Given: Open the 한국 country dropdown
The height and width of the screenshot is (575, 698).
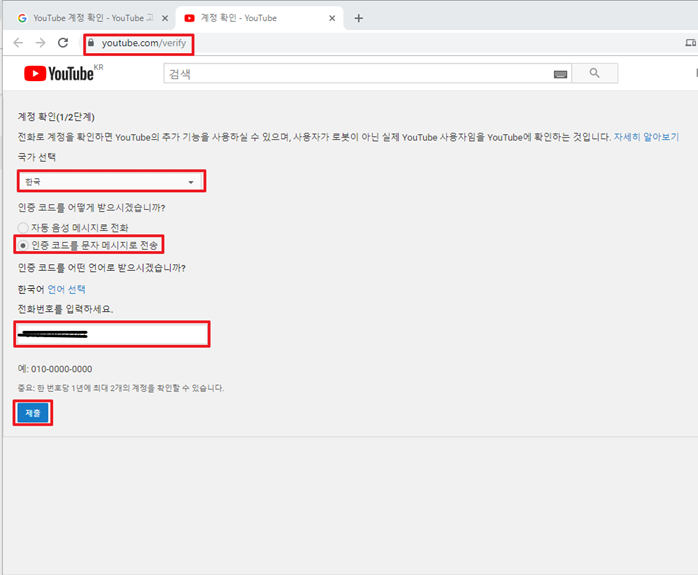Looking at the screenshot, I should click(111, 182).
